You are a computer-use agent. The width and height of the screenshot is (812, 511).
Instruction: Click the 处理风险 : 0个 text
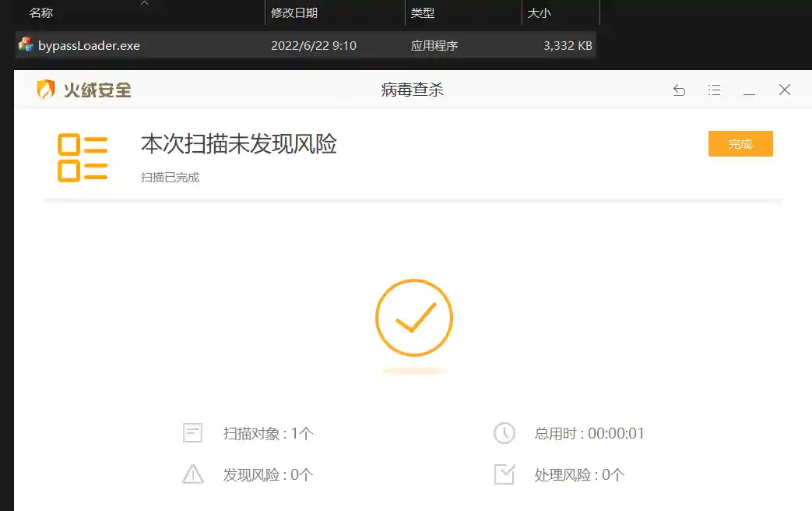[x=579, y=474]
